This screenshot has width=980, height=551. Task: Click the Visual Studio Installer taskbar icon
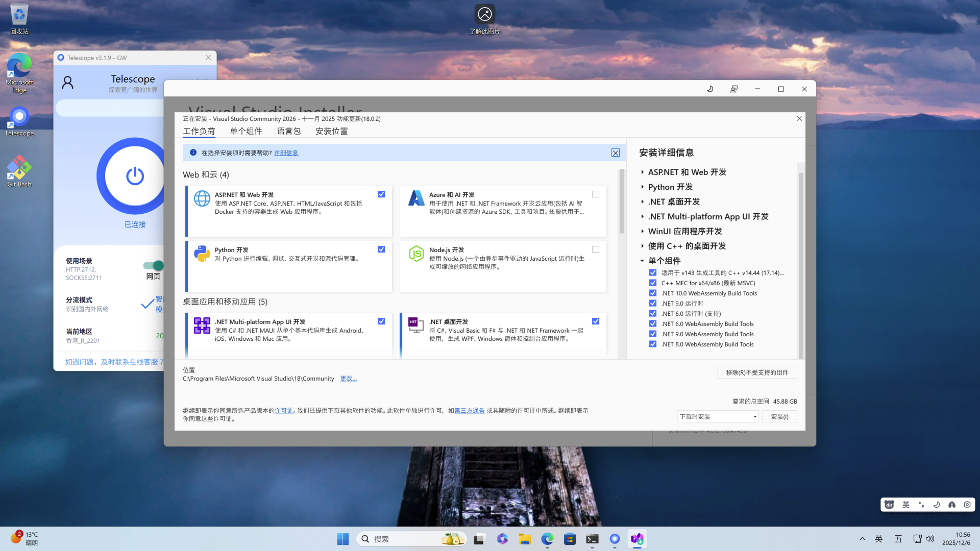click(637, 539)
